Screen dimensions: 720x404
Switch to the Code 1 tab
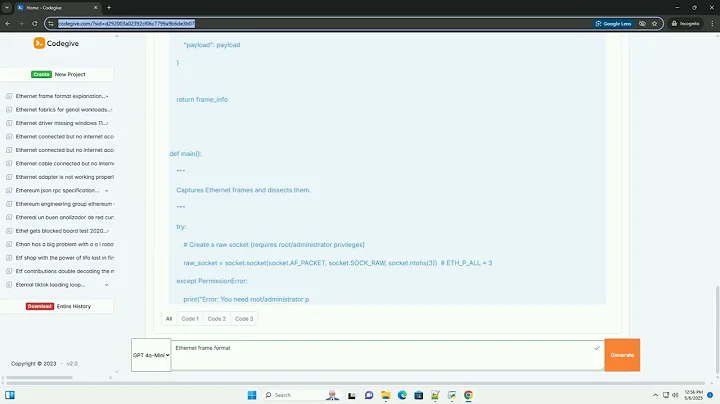(190, 319)
